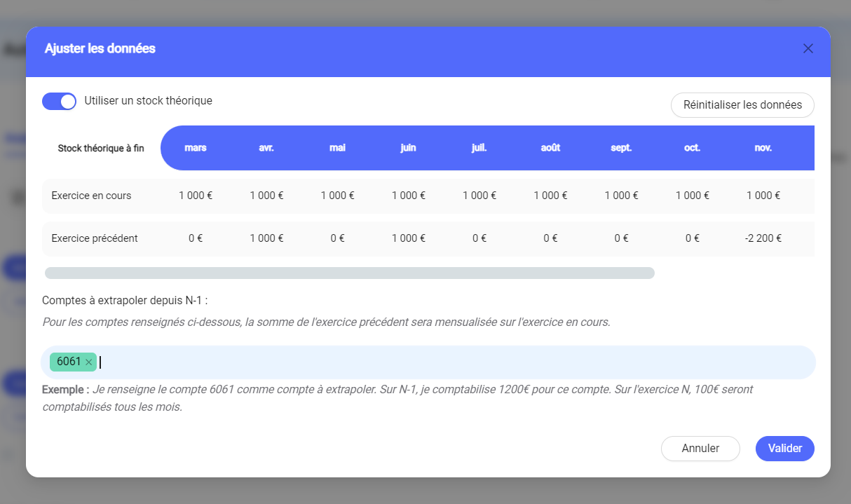The image size is (851, 504).
Task: Close the Ajuster les données dialog
Action: point(808,48)
